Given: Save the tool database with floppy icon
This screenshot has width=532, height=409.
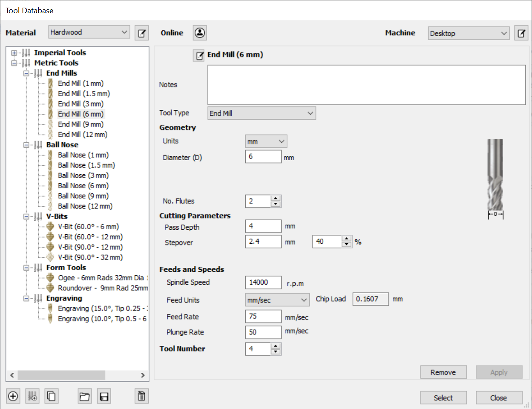Looking at the screenshot, I should [x=104, y=397].
